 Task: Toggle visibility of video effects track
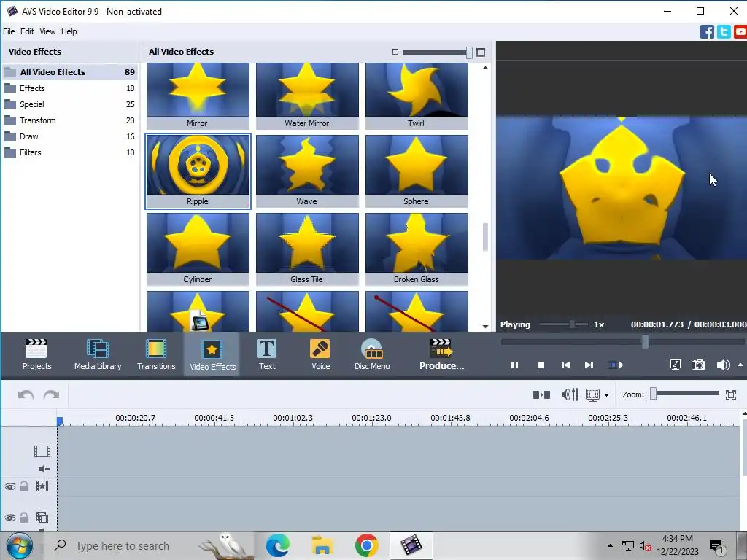[x=10, y=486]
